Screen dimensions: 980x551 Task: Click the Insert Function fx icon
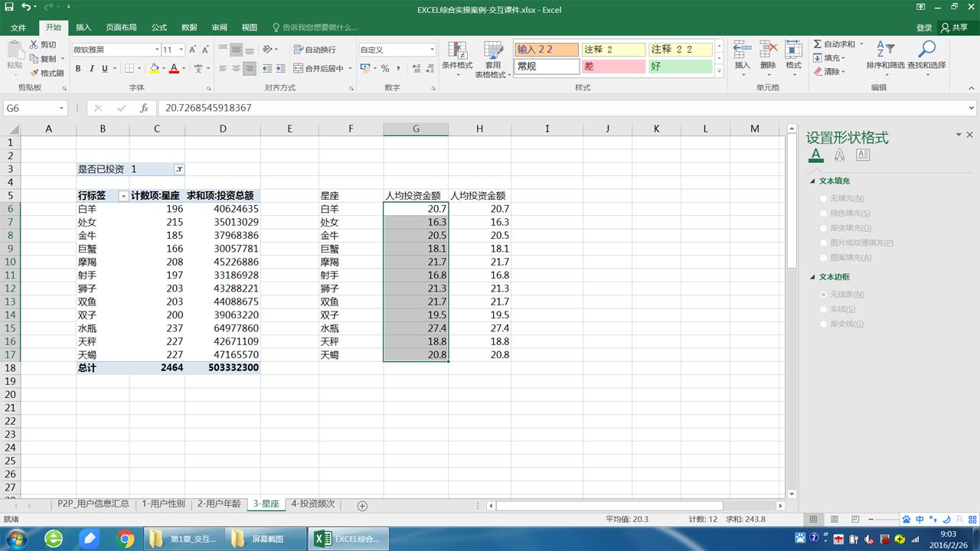(144, 108)
